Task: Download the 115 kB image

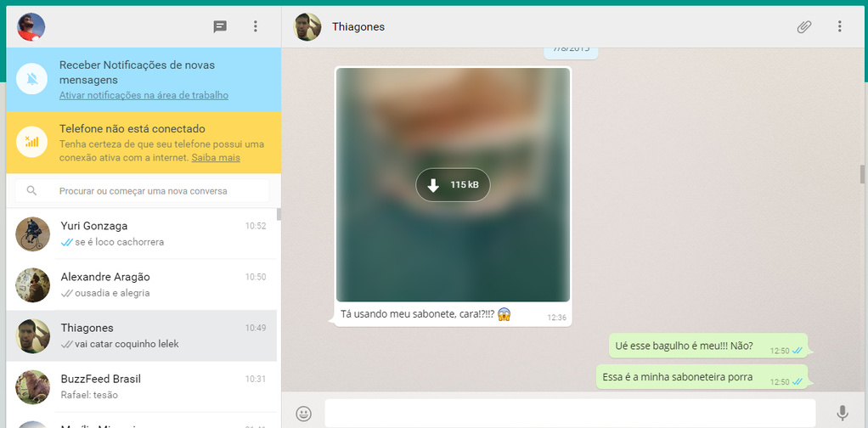Action: tap(453, 185)
